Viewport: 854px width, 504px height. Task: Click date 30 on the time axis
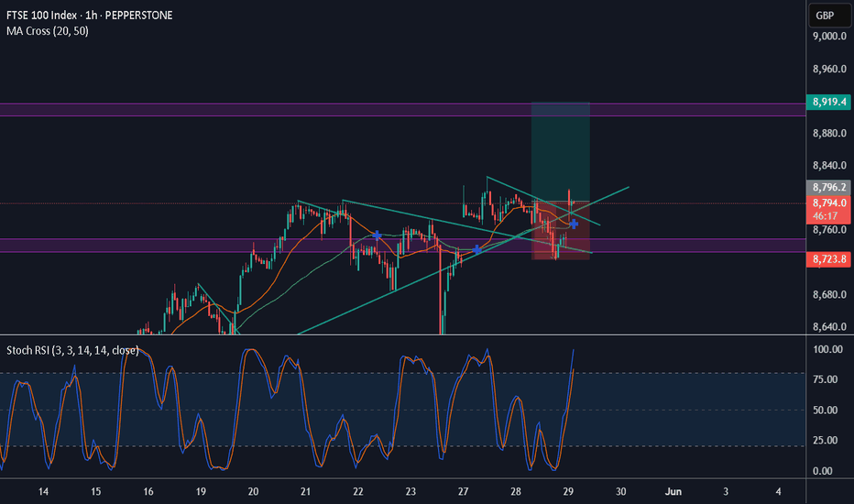tap(621, 491)
